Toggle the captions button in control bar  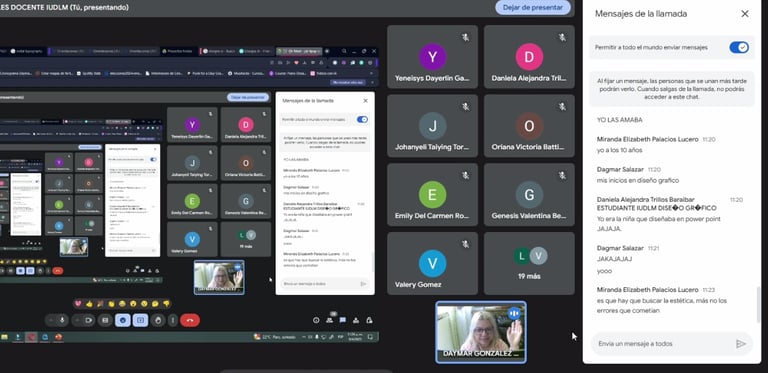point(105,320)
